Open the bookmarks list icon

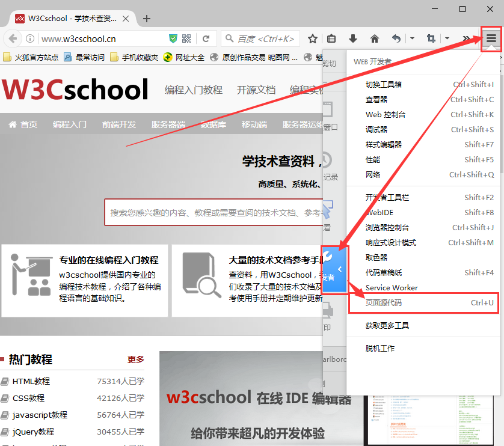(331, 38)
